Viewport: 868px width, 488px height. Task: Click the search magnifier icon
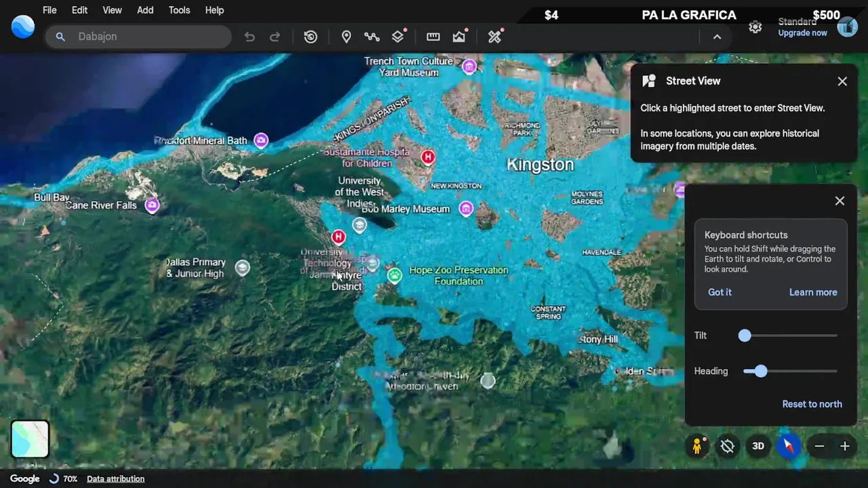[x=60, y=37]
